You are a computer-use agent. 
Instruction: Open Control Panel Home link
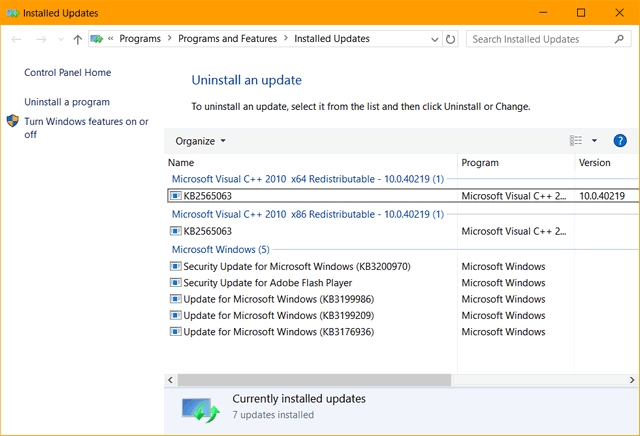pyautogui.click(x=67, y=73)
